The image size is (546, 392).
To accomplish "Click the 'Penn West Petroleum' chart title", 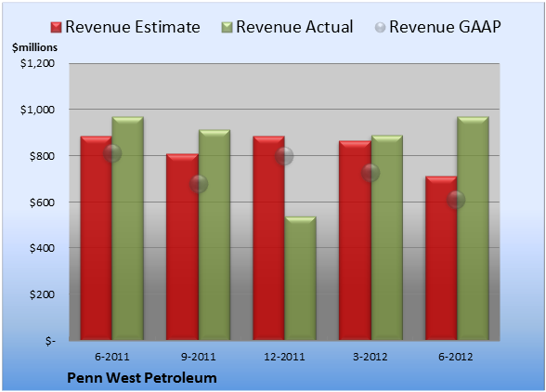I will (142, 378).
